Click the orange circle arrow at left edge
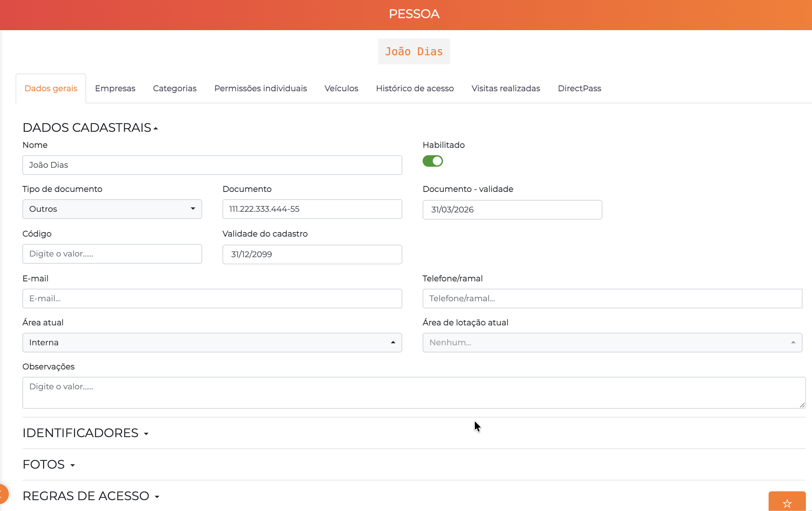 pos(3,494)
